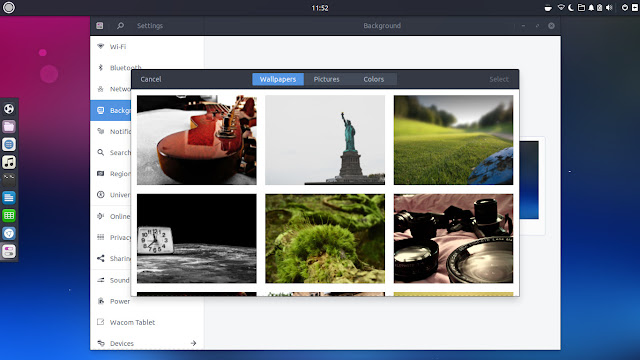Screen dimensions: 640x360
Task: Open the settings toggle app in dock
Action: pyautogui.click(x=9, y=251)
